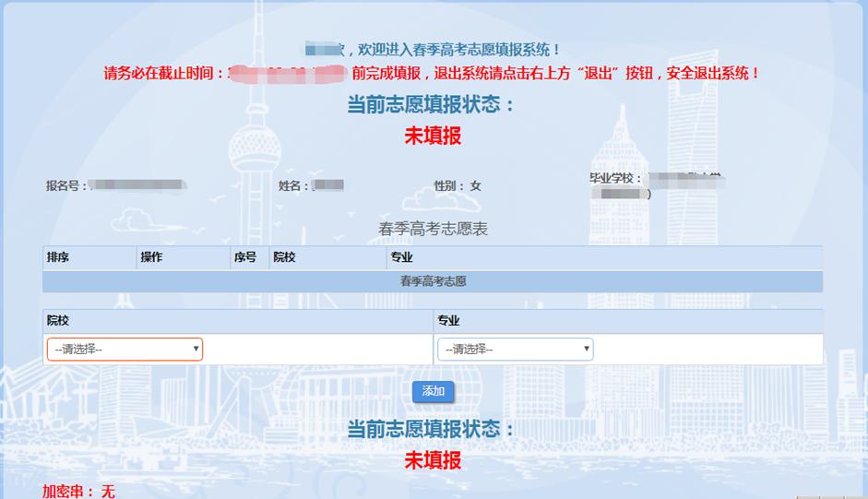Click the 姓名 label

click(x=294, y=185)
